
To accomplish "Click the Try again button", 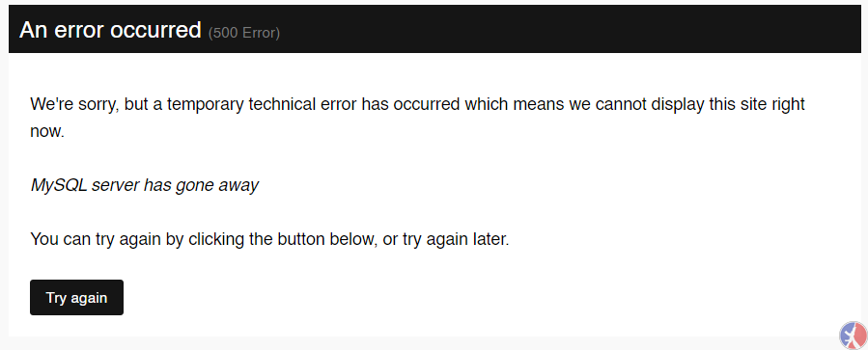I will 76,298.
